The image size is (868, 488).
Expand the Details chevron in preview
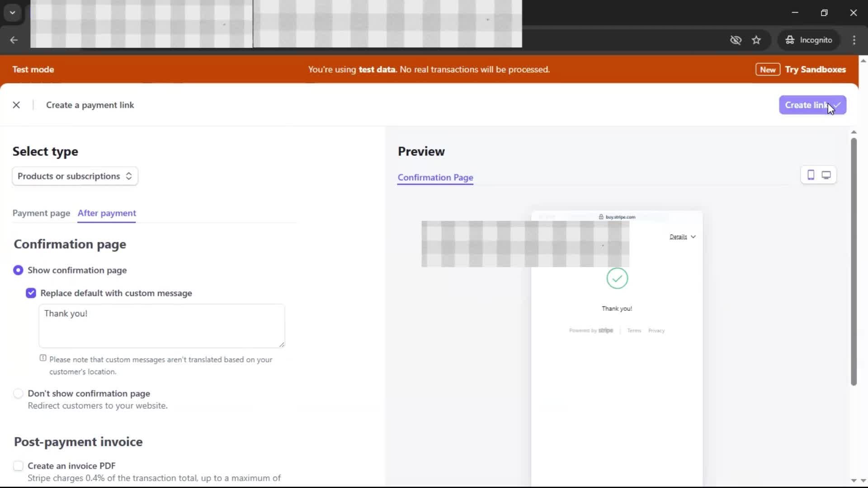[x=683, y=237]
